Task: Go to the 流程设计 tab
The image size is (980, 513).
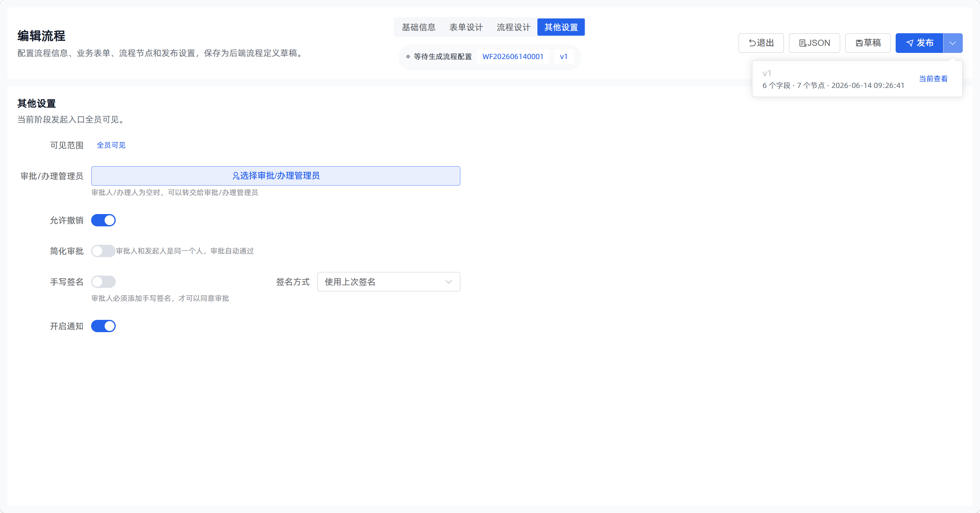Action: tap(513, 27)
